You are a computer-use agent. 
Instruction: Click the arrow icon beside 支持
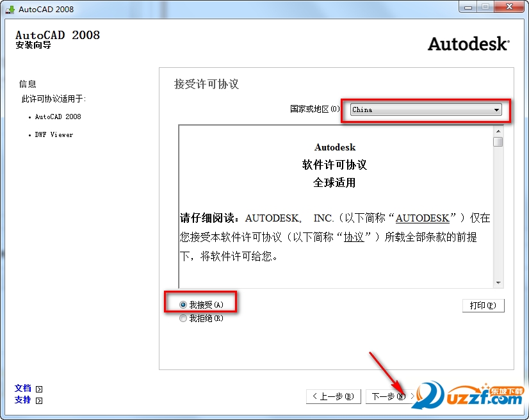tap(39, 401)
